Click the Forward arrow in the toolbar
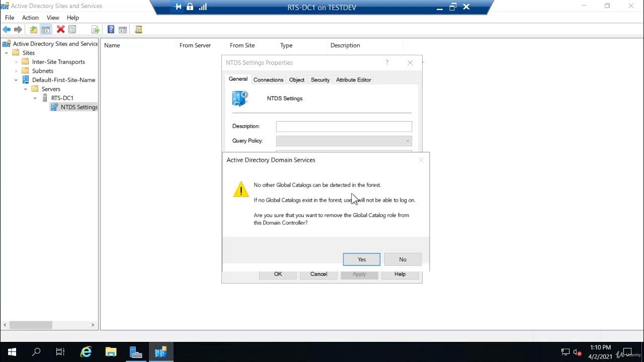The height and width of the screenshot is (362, 644). click(18, 30)
